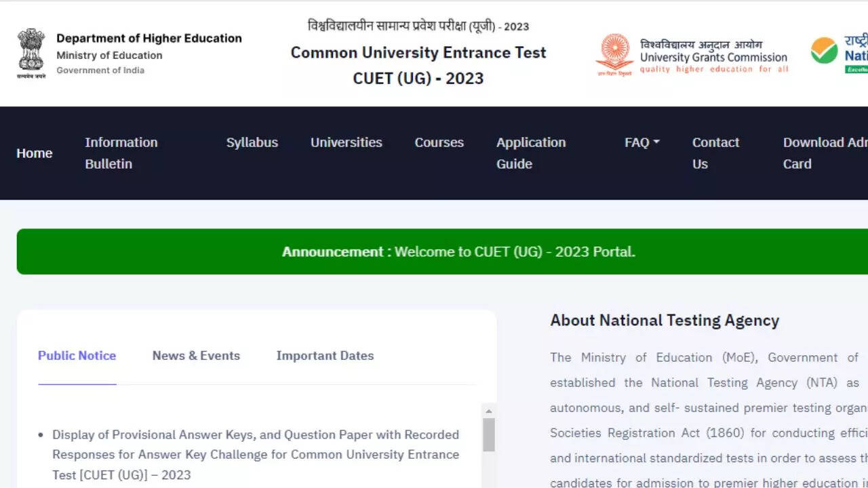Screen dimensions: 868x488
Task: Click Download Admit Card link
Action: (824, 153)
